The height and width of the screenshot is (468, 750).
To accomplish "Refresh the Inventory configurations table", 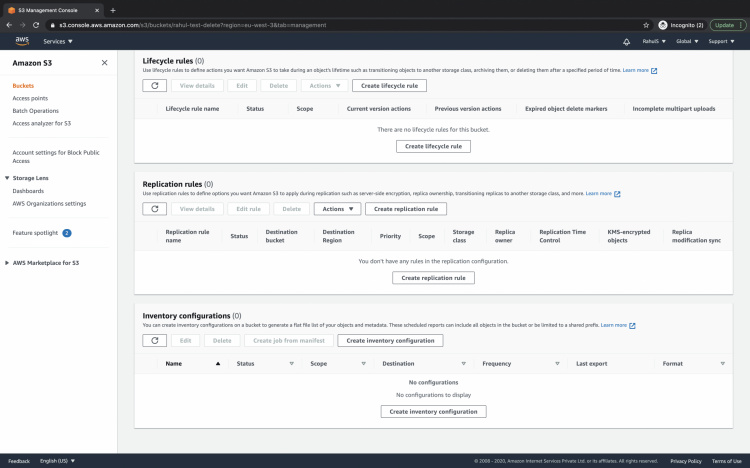I will click(155, 340).
